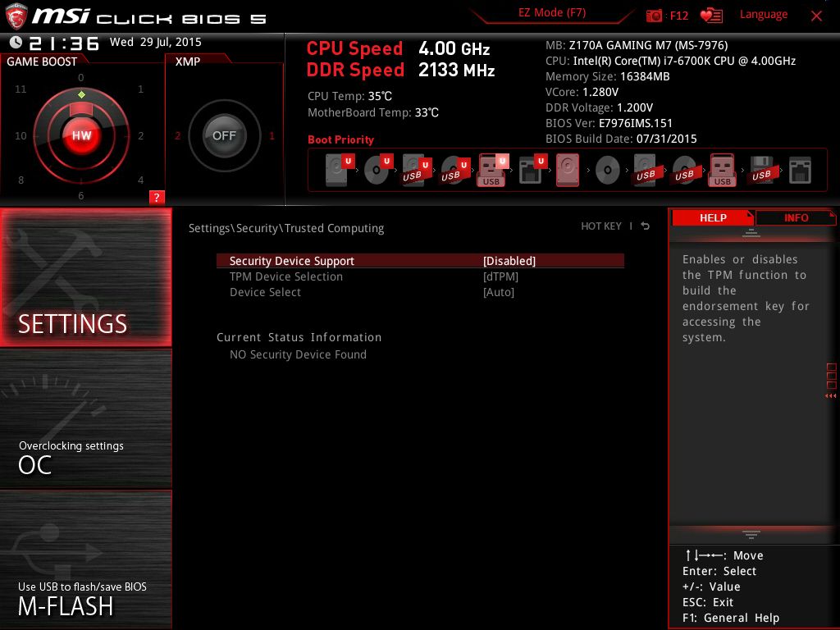This screenshot has height=630, width=840.
Task: Click the F1: General Help hint
Action: tap(731, 618)
